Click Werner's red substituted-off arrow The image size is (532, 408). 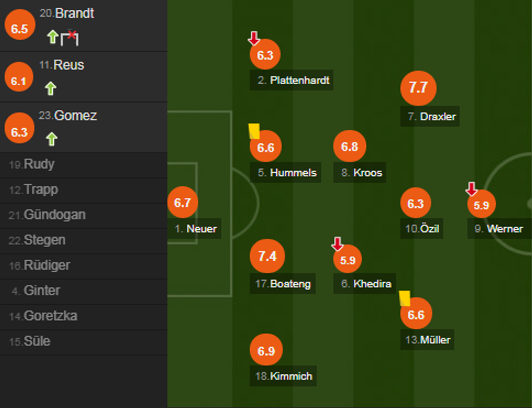pyautogui.click(x=471, y=189)
